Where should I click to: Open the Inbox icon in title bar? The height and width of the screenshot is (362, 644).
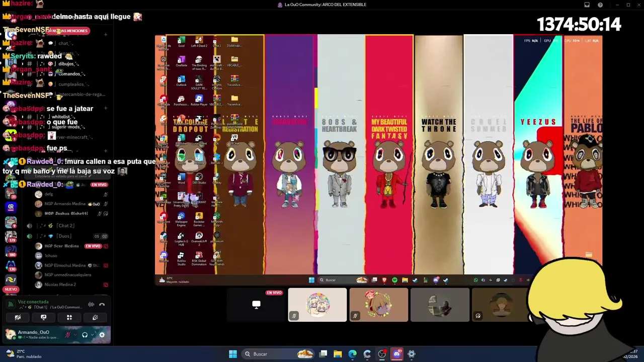click(587, 5)
